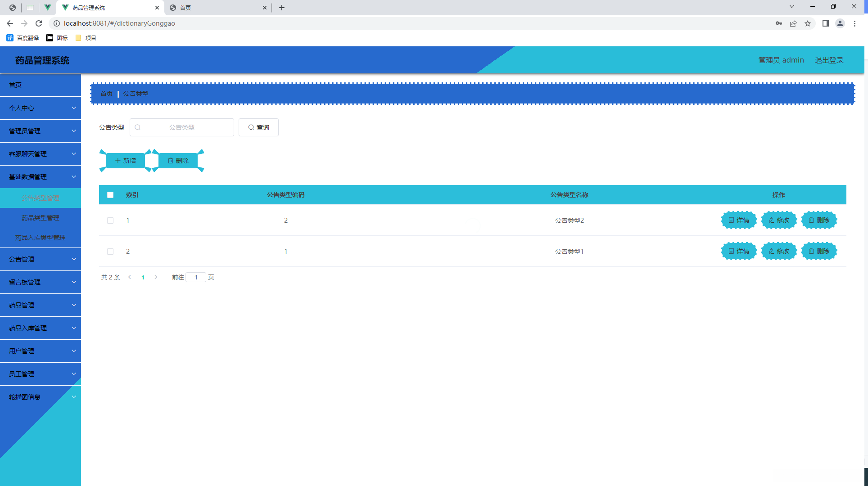
Task: Open the Chrome three-dot menu
Action: 854,23
